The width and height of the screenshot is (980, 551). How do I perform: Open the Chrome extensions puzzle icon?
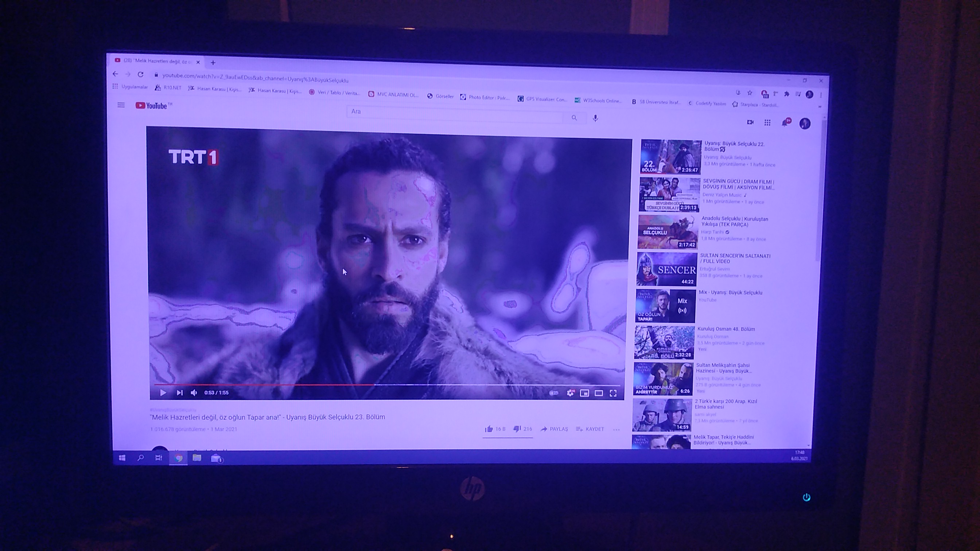coord(787,94)
